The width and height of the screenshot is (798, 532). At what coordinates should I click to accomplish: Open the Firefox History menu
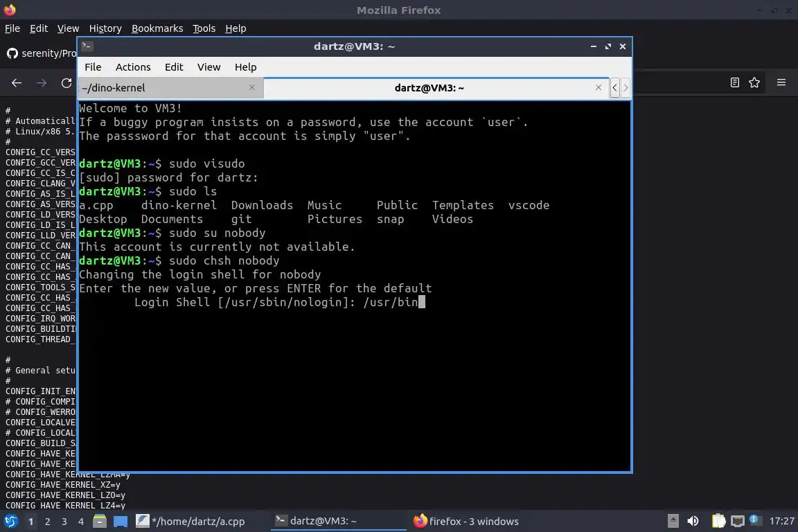pos(105,28)
